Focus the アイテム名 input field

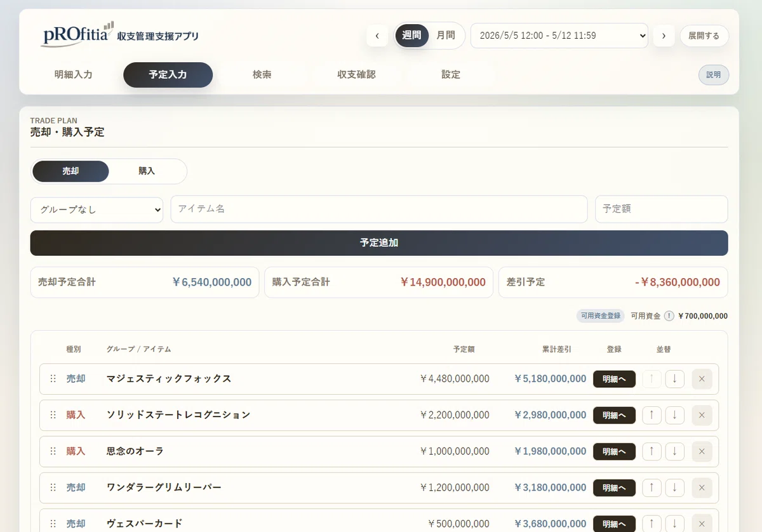coord(379,209)
